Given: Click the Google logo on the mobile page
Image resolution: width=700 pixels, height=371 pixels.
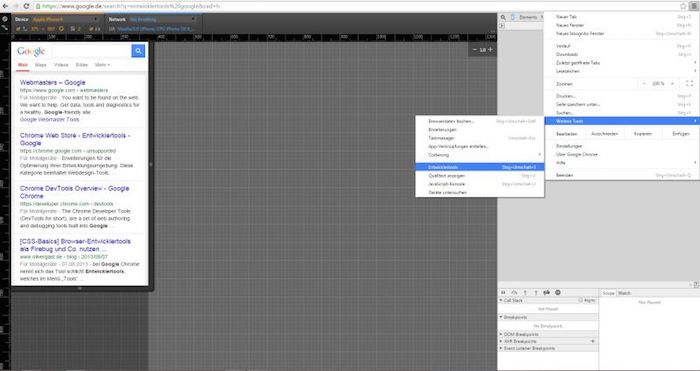Looking at the screenshot, I should 31,51.
